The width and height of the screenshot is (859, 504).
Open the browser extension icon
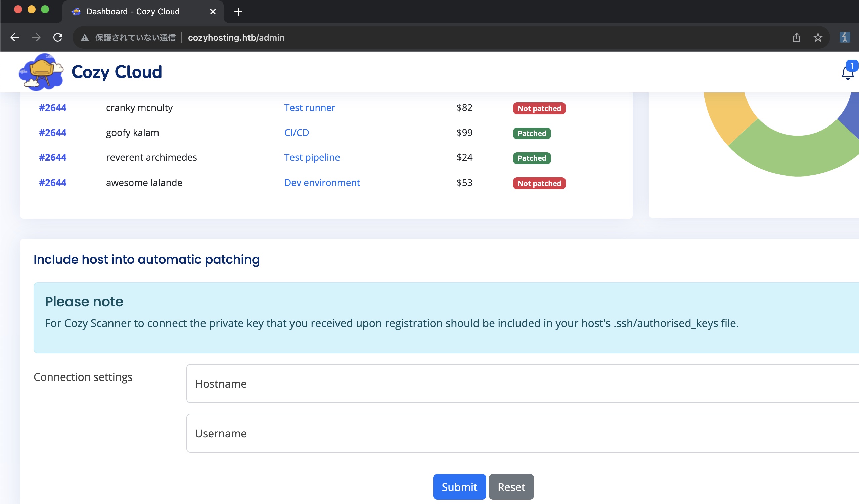(844, 37)
